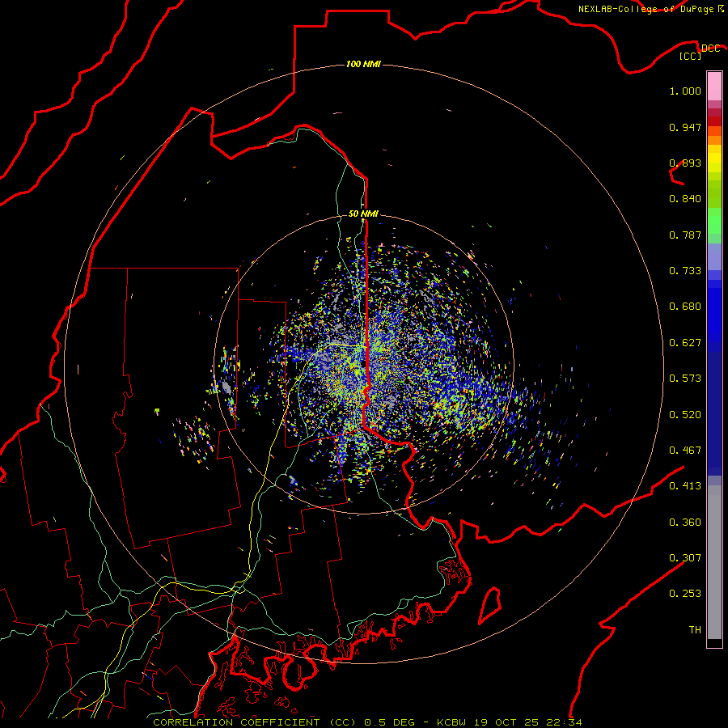Pick the dark red color bar segment

point(714,121)
